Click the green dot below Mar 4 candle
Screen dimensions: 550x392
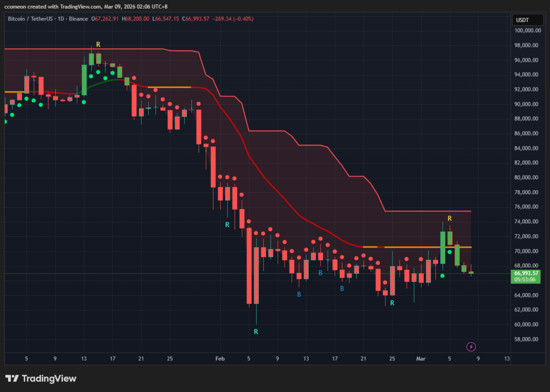tap(443, 276)
